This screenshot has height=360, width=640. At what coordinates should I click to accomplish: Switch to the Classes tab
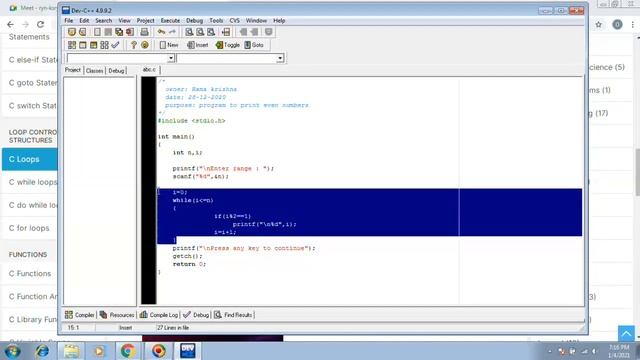tap(95, 71)
